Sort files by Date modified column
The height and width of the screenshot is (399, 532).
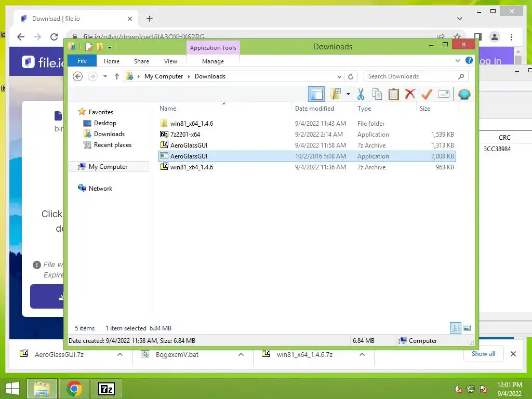coord(323,109)
